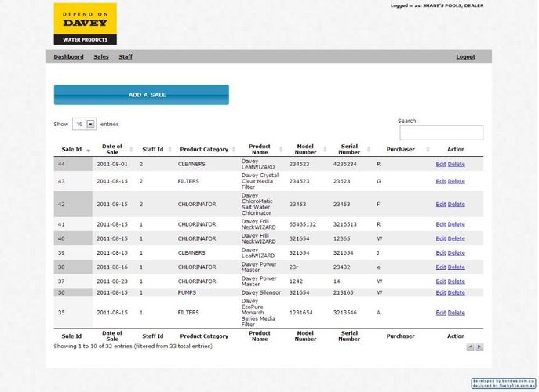Delete sale 35 row
Image resolution: width=539 pixels, height=392 pixels.
coord(456,313)
